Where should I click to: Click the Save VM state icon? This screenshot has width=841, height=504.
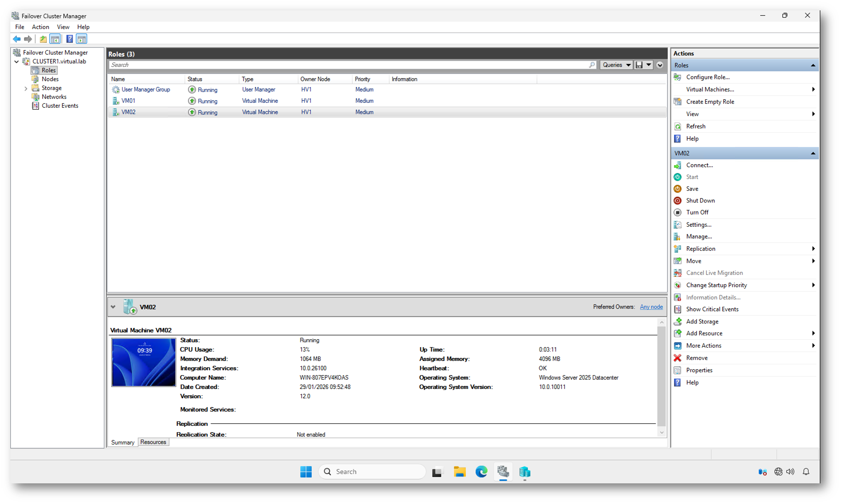678,189
